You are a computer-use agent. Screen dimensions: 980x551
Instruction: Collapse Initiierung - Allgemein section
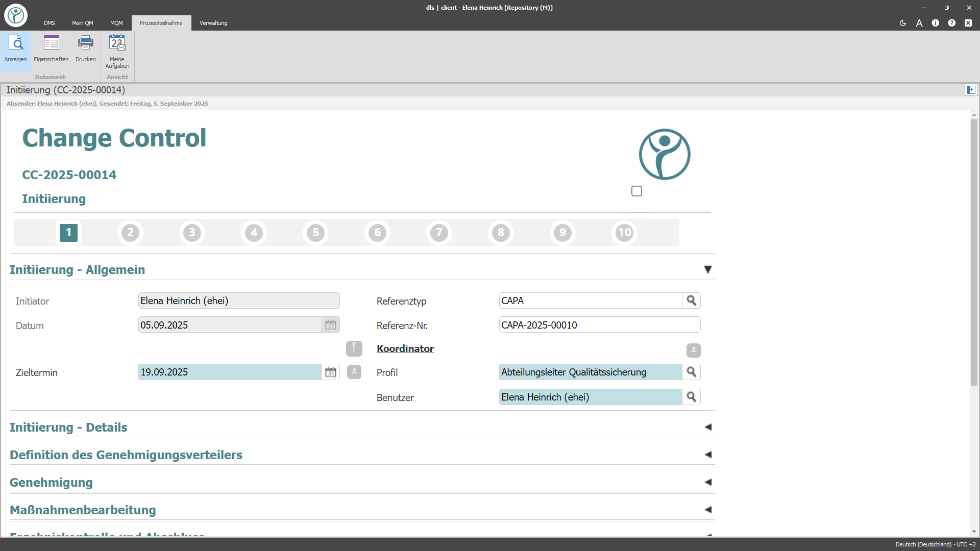pyautogui.click(x=707, y=269)
